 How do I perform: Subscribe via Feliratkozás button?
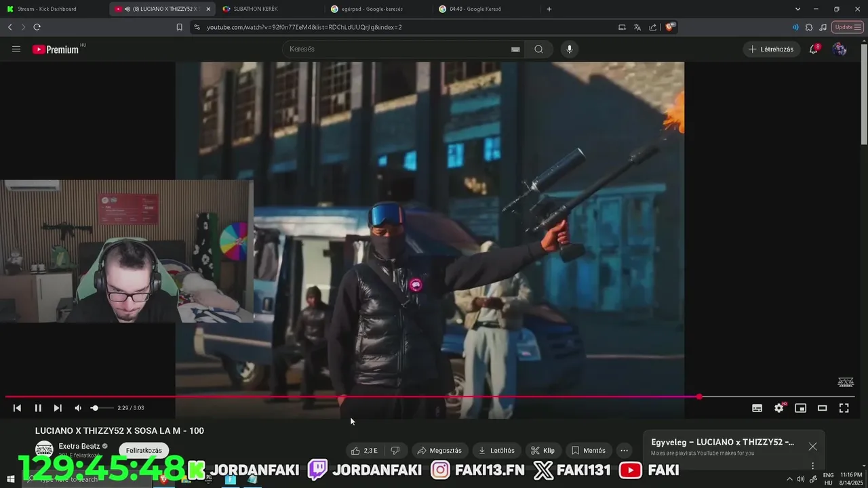click(x=144, y=450)
